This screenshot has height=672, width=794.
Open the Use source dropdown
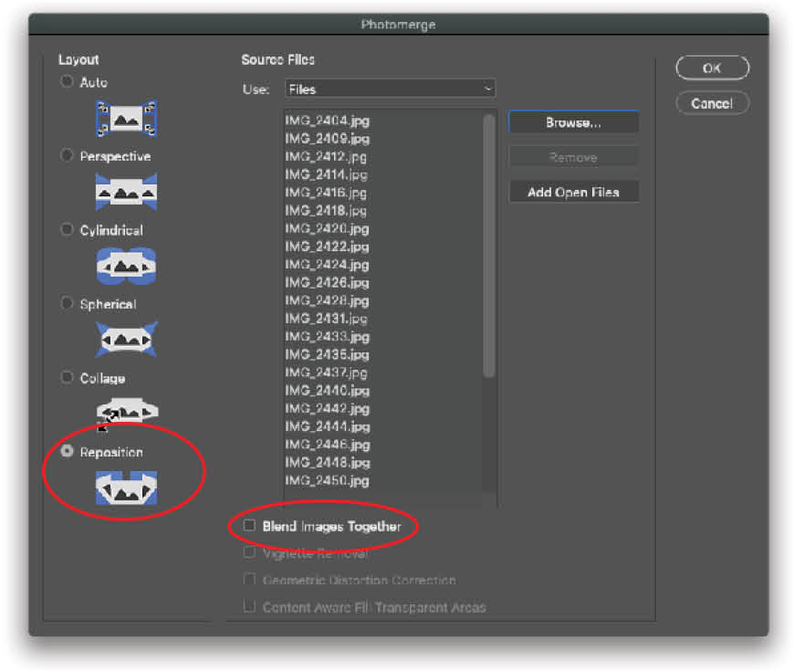(x=391, y=89)
